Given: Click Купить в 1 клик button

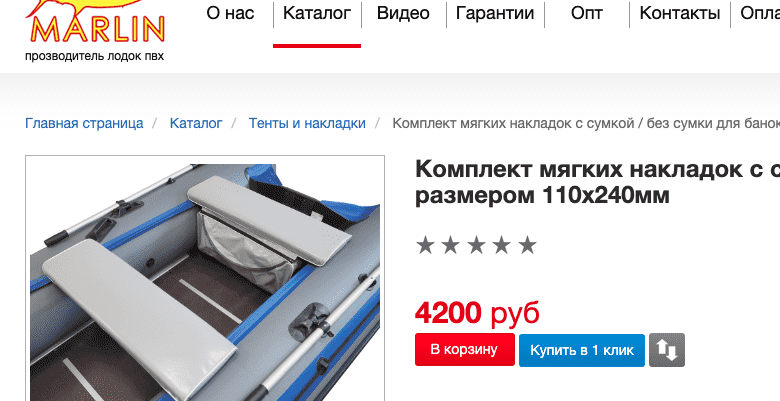Looking at the screenshot, I should pos(582,350).
